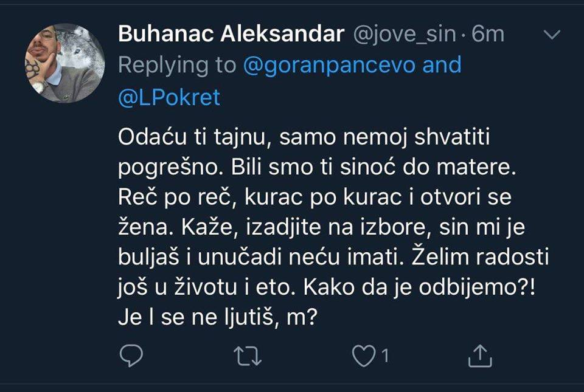Open the Buhanac Aleksandar display name

point(231,34)
